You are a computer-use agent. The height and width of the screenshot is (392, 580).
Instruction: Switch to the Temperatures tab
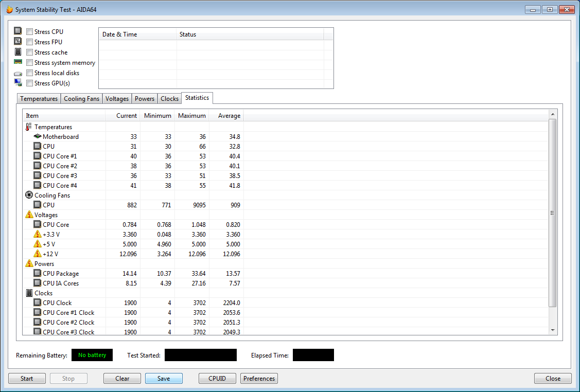click(39, 99)
